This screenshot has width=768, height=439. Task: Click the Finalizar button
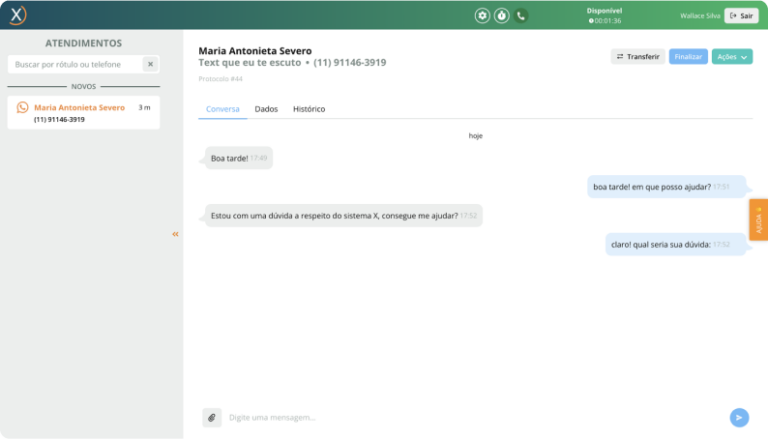688,57
